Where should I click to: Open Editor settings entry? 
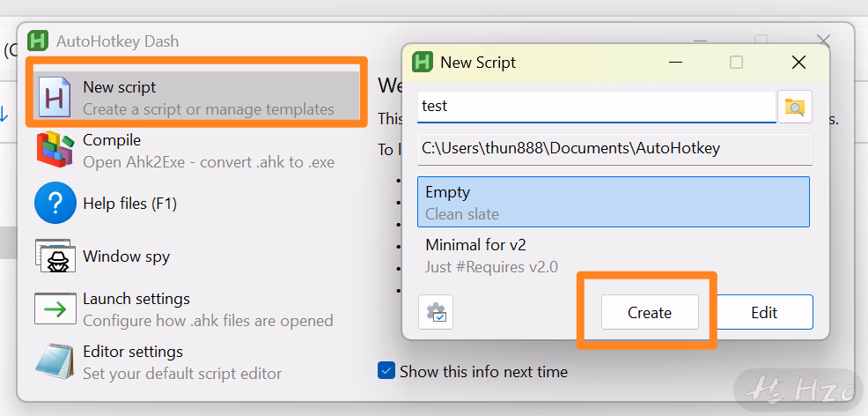pos(196,361)
